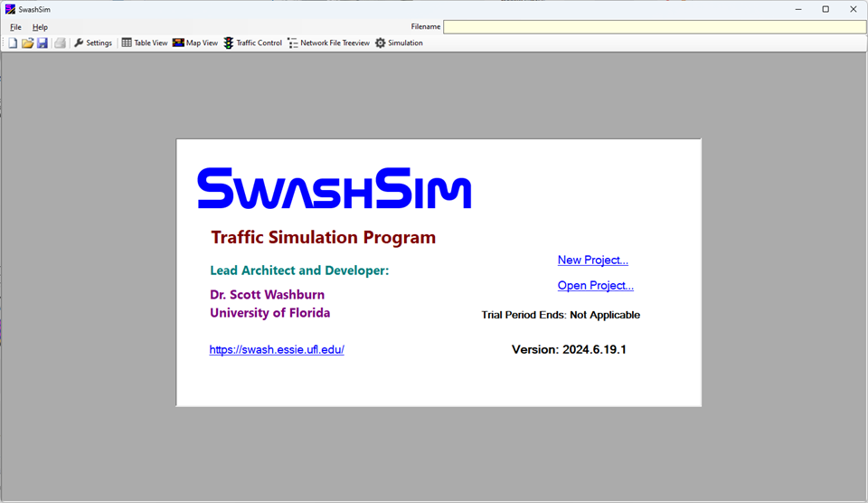Save using the floppy disk icon

(x=42, y=43)
